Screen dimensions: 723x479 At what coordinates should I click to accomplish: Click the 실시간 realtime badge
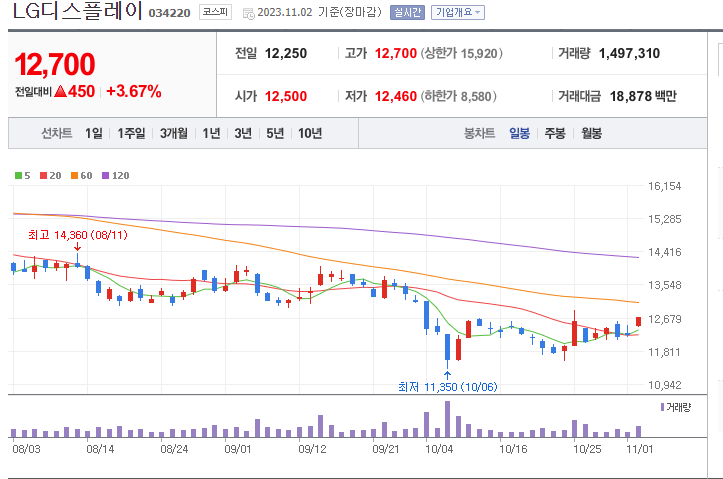pyautogui.click(x=407, y=12)
